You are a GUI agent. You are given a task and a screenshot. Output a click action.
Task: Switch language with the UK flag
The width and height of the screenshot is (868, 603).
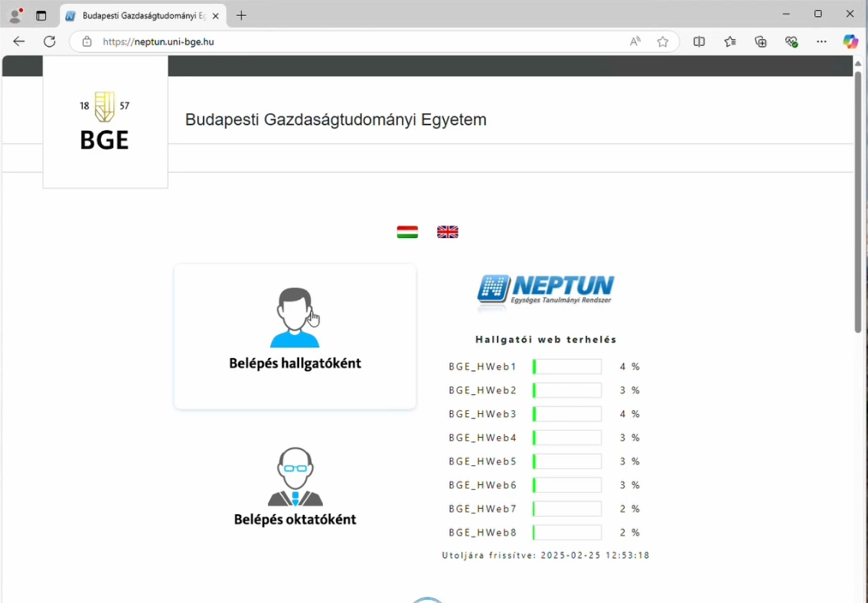click(448, 232)
